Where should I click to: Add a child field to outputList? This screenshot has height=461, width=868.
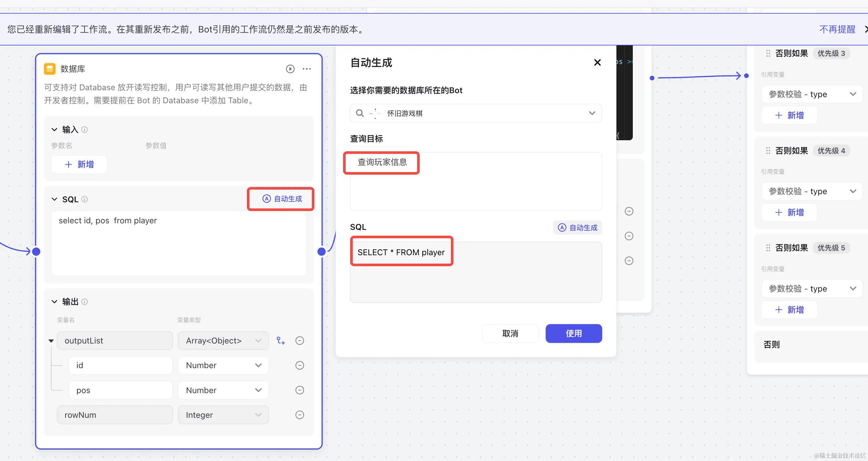281,341
